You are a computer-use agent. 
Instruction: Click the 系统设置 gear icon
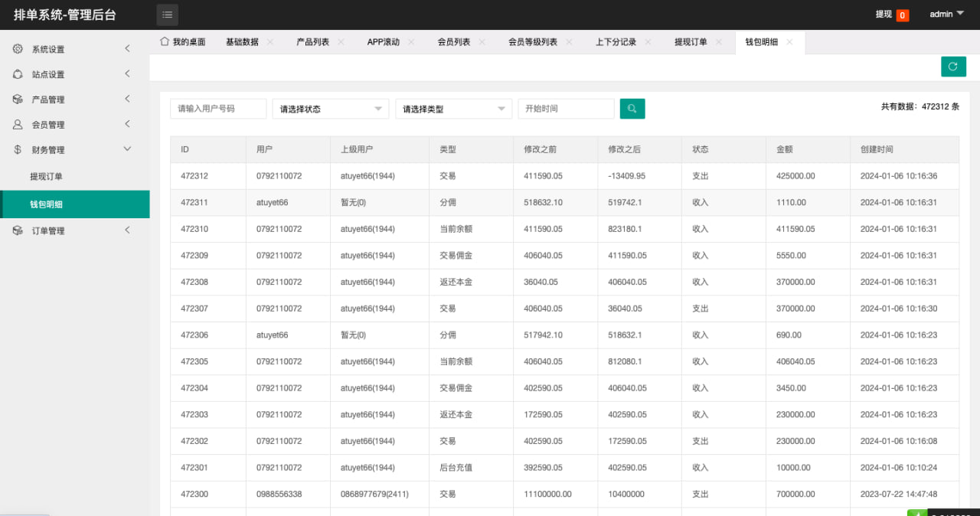click(x=18, y=49)
